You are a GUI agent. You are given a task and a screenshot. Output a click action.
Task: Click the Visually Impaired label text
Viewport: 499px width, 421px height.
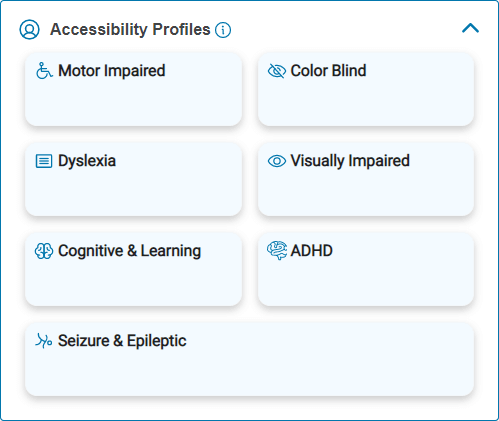pos(350,161)
